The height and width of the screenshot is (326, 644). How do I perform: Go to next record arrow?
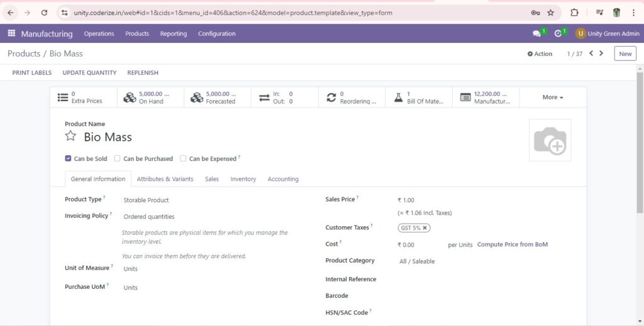point(601,53)
